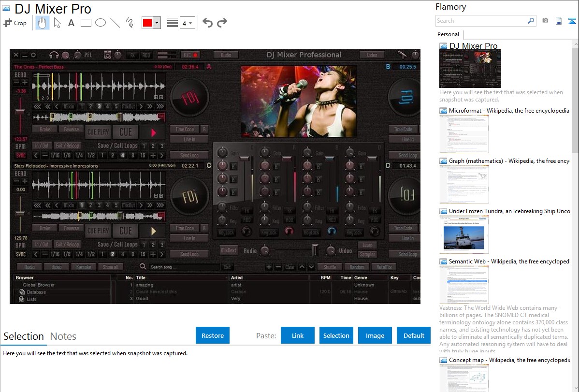The image size is (579, 392).
Task: Select the hand pan tool
Action: click(43, 23)
